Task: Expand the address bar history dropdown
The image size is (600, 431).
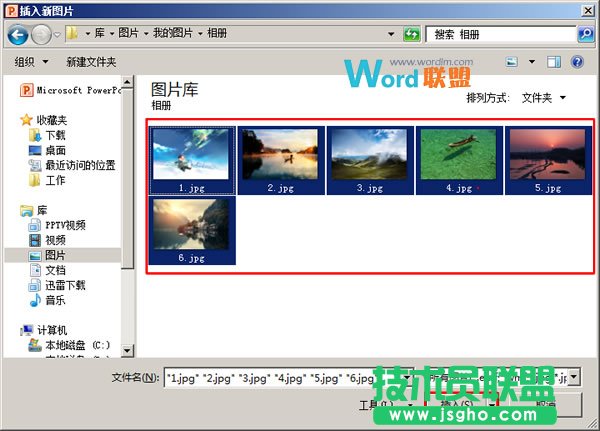Action: [391, 34]
